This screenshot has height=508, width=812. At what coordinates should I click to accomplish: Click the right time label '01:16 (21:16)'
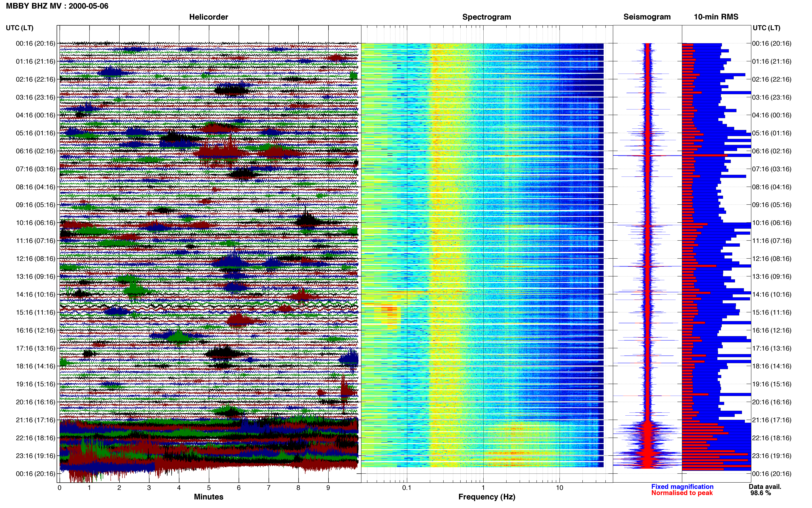coord(772,61)
